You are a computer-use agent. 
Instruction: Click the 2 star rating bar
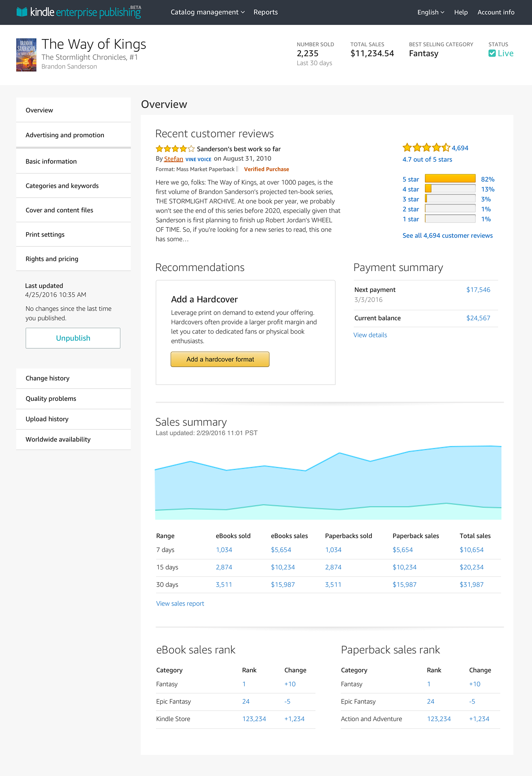[x=450, y=209]
